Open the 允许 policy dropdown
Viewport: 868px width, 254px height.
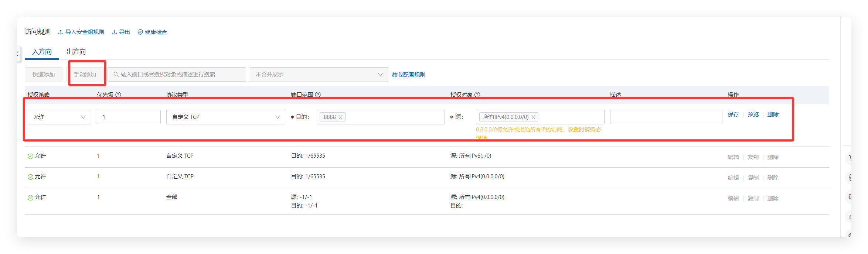pyautogui.click(x=59, y=117)
